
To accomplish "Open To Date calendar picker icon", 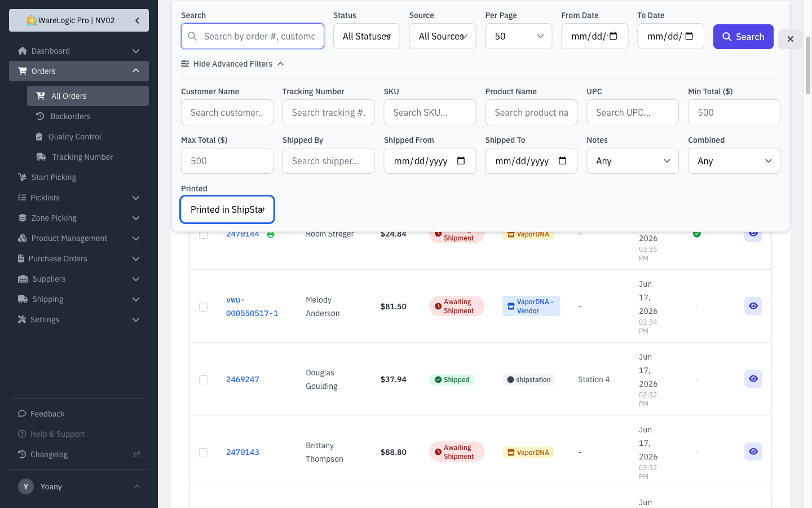I will click(689, 36).
